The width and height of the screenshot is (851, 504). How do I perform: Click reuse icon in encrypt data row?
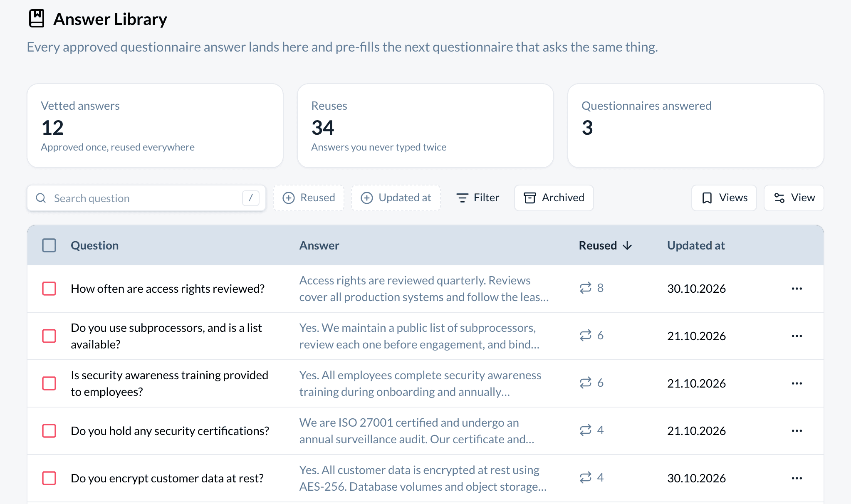tap(586, 477)
